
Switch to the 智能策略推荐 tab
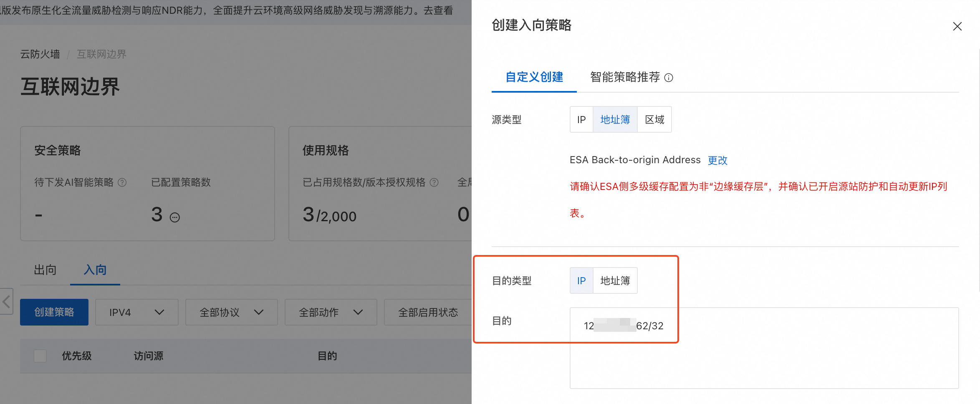625,77
